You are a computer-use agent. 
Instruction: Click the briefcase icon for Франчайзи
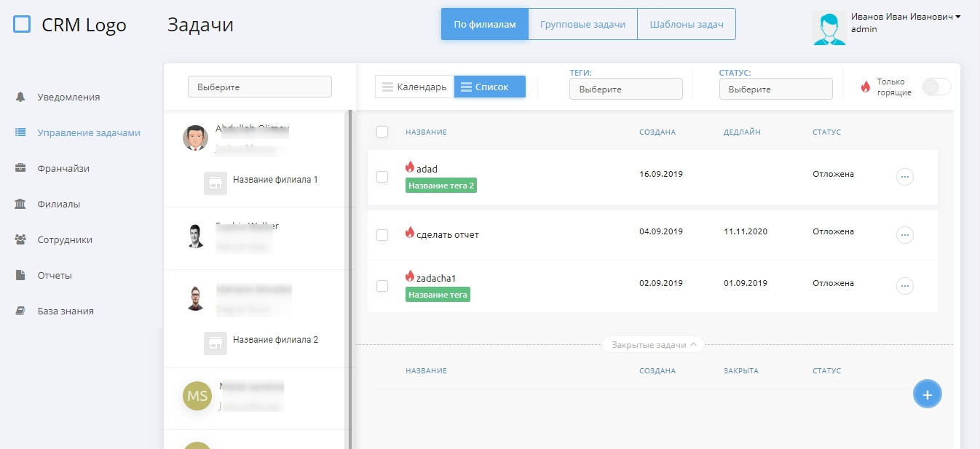click(x=20, y=168)
